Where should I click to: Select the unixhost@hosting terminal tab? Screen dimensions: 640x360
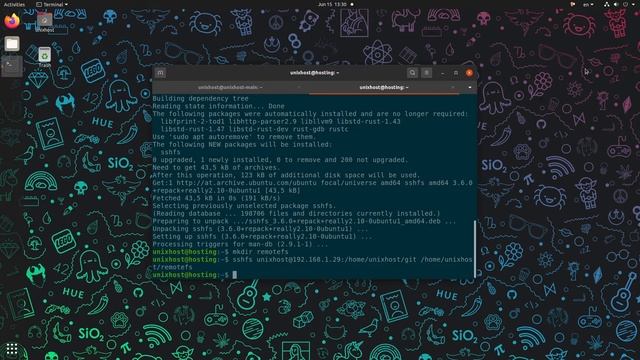pyautogui.click(x=384, y=87)
